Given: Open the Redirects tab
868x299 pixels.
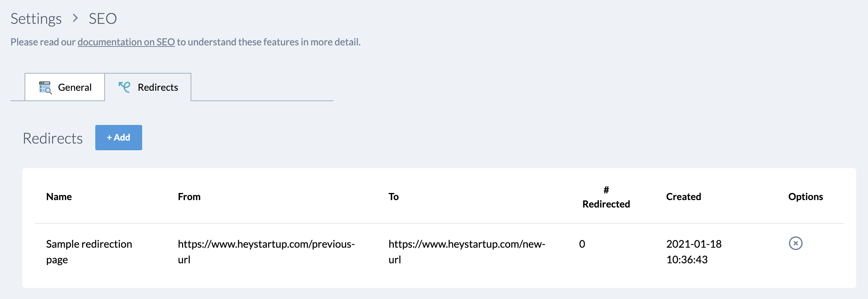Looking at the screenshot, I should 148,87.
